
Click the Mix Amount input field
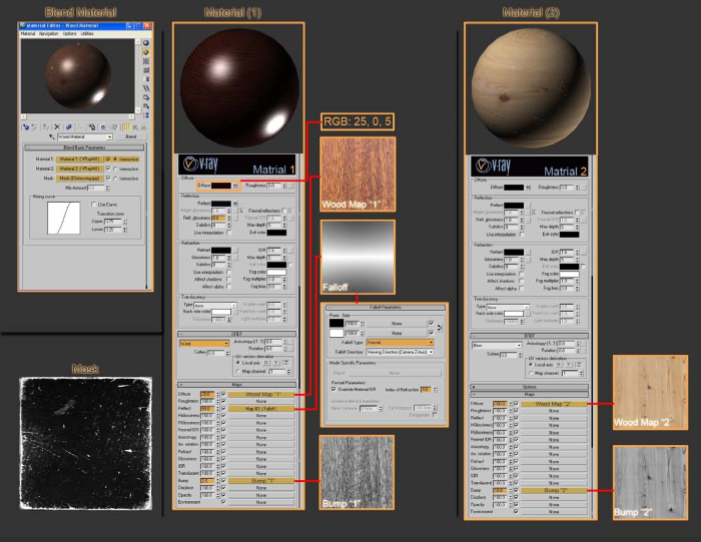point(96,188)
